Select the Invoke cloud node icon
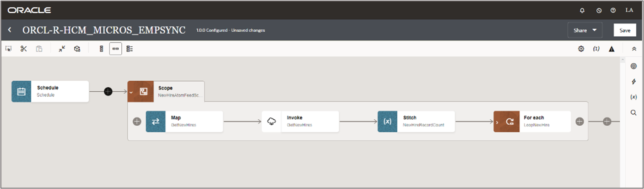Viewport: 644px width, 189px height. 271,122
